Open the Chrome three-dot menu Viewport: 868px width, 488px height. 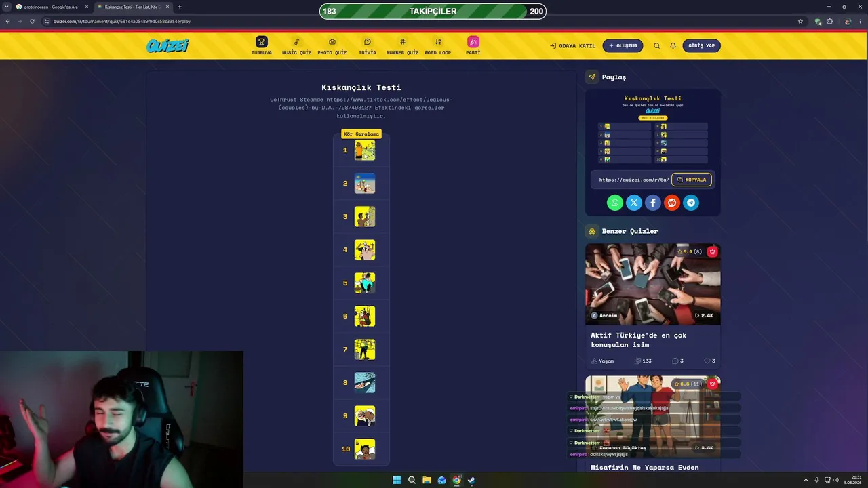click(861, 21)
